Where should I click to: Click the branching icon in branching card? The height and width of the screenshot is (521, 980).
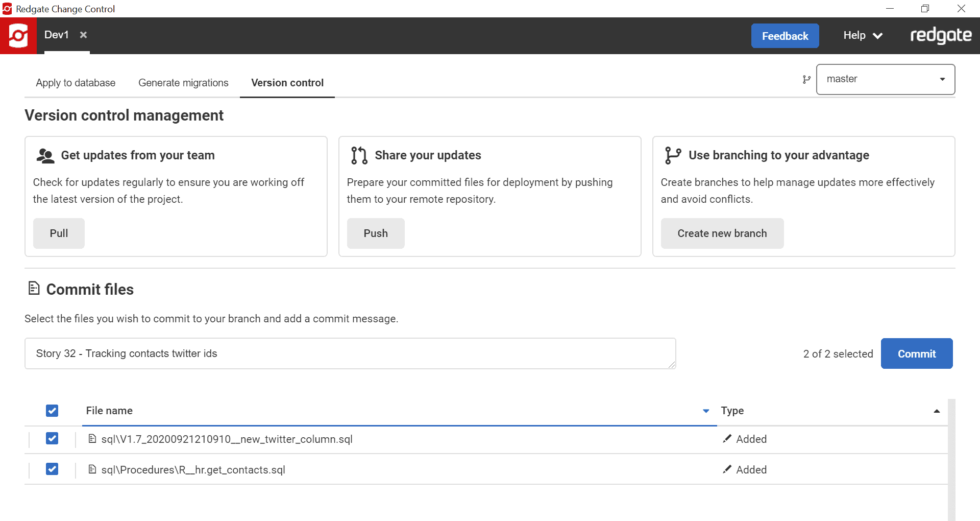coord(673,155)
